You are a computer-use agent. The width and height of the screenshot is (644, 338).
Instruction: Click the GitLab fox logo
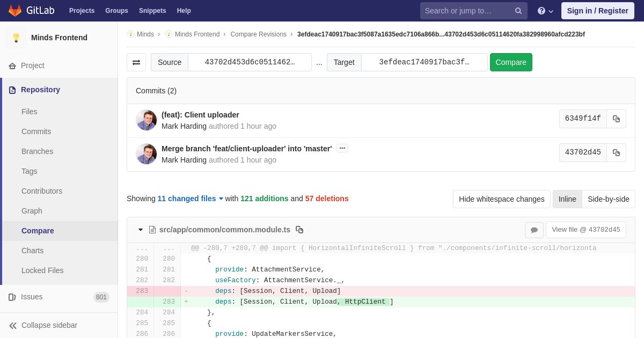[x=15, y=11]
